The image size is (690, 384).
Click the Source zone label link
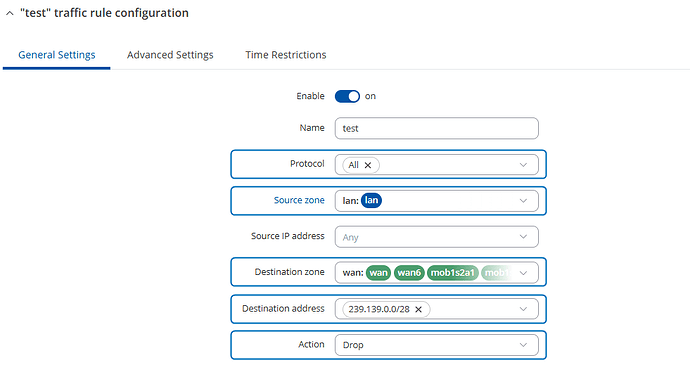tap(299, 200)
